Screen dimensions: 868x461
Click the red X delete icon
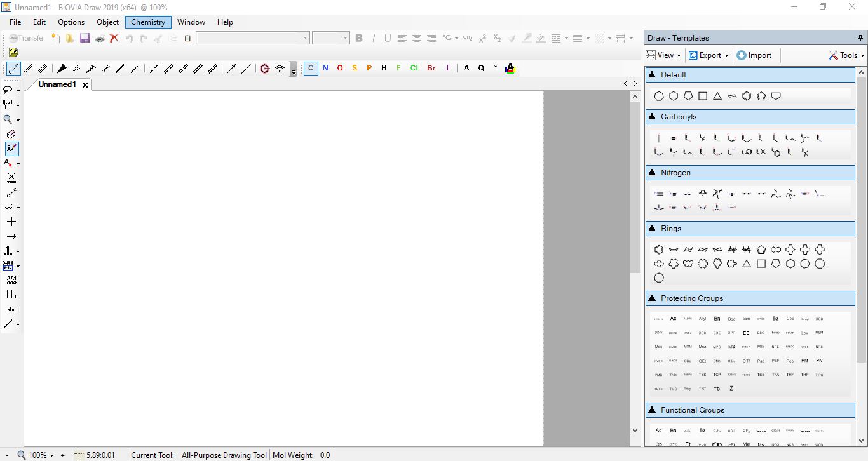point(114,38)
